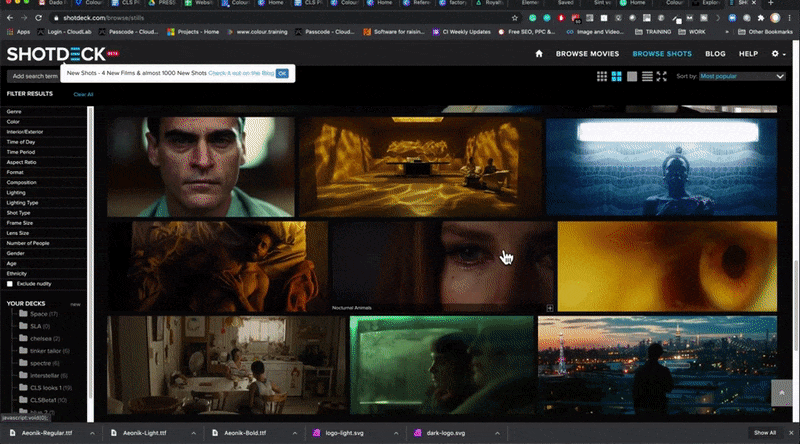The height and width of the screenshot is (444, 800).
Task: Open the yellow extreme eye close-up still
Action: 667,266
